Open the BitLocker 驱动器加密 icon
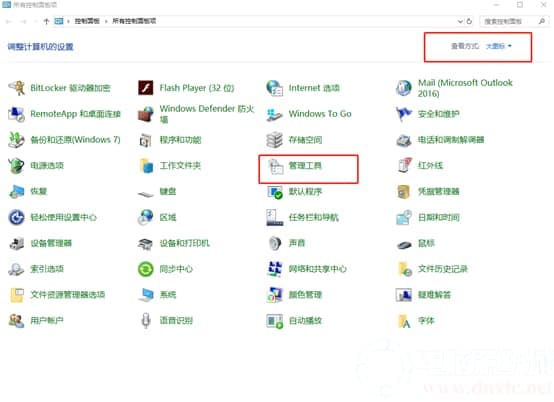Viewport: 554px width, 402px height. [x=16, y=88]
